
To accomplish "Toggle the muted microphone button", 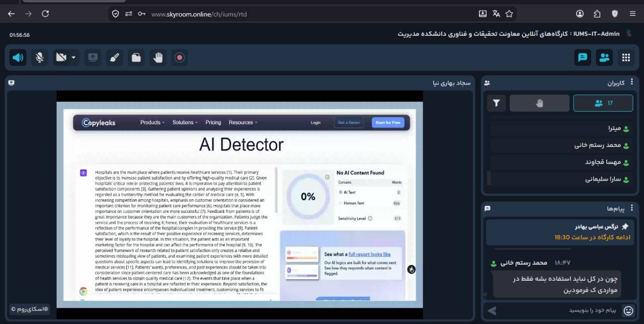I will pos(39,57).
